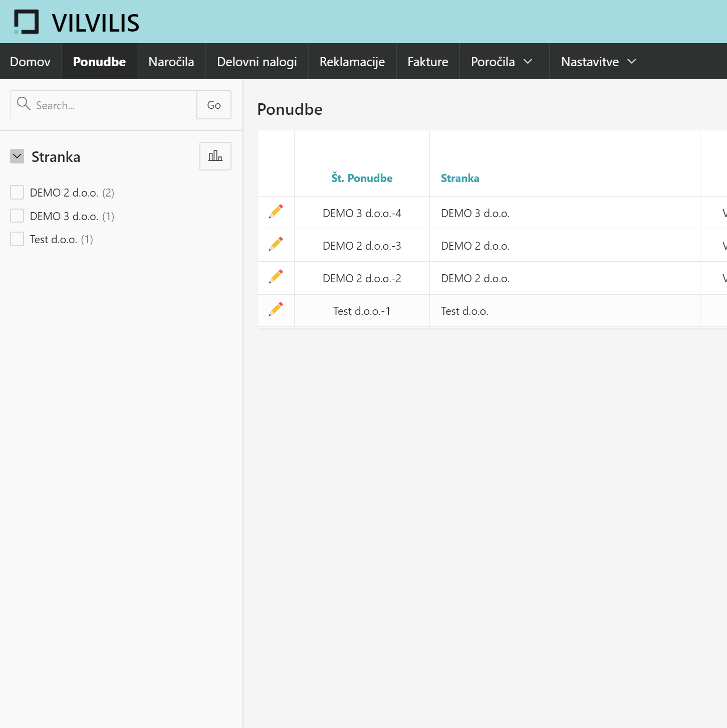Open the Delovni nalogi tab
The width and height of the screenshot is (727, 728).
[x=257, y=62]
